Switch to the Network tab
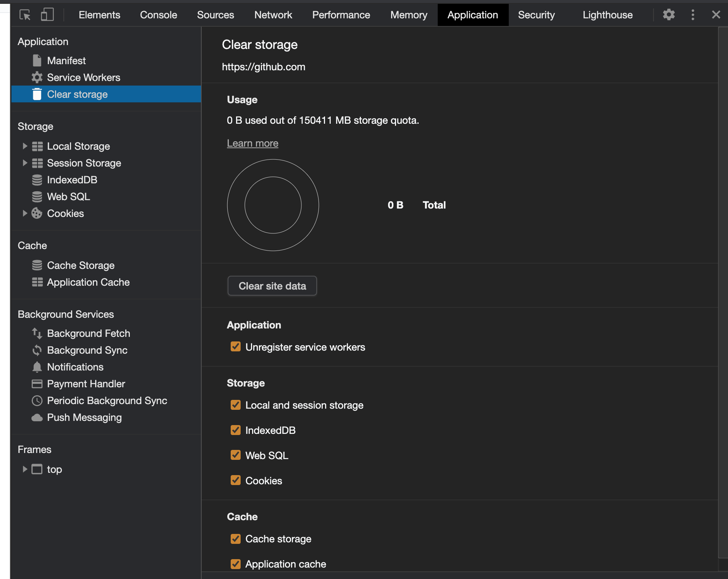The width and height of the screenshot is (728, 579). pyautogui.click(x=273, y=15)
